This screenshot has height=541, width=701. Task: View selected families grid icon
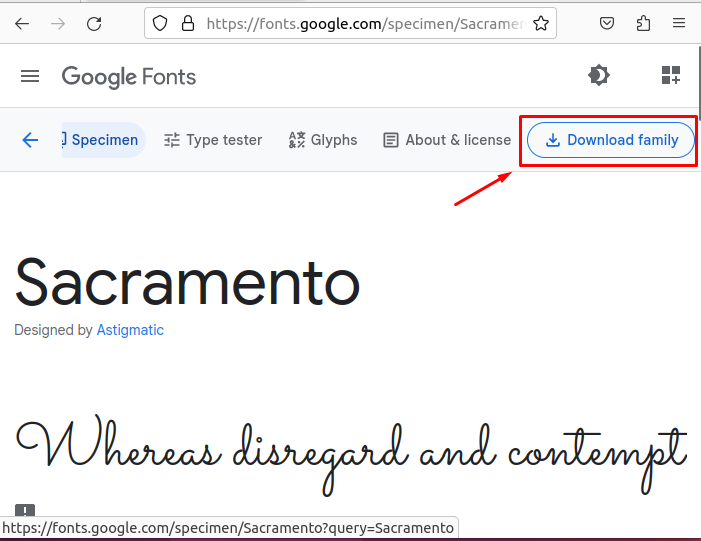(x=671, y=75)
